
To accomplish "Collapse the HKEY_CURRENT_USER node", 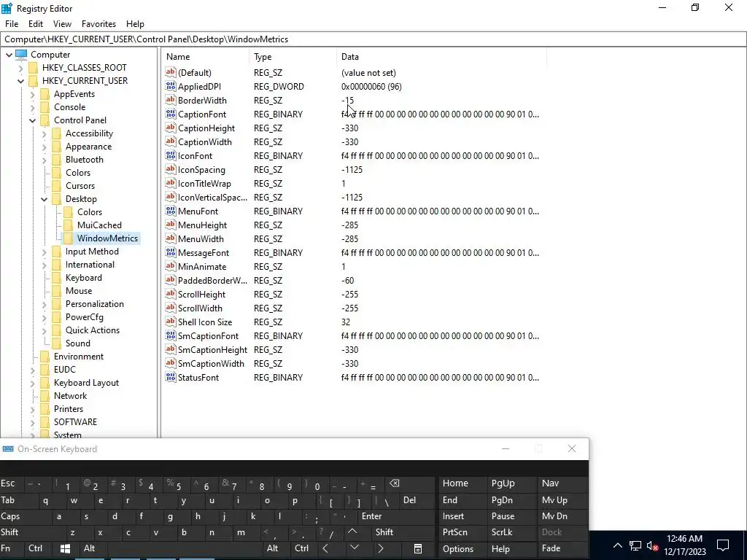I will point(20,81).
